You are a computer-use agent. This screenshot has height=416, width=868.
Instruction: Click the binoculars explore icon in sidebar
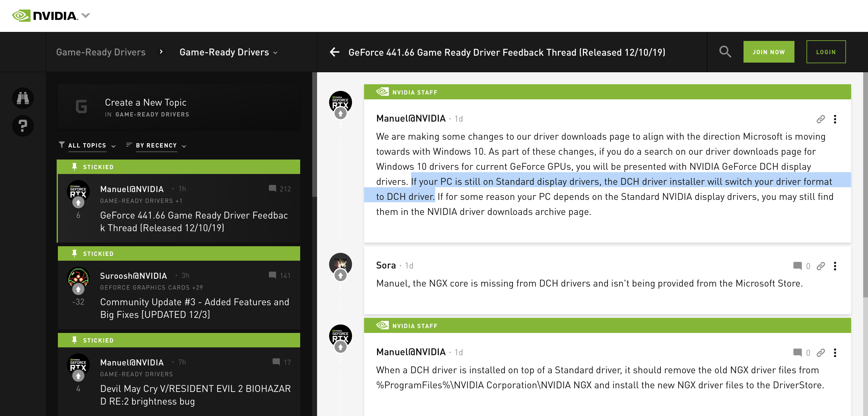[23, 98]
